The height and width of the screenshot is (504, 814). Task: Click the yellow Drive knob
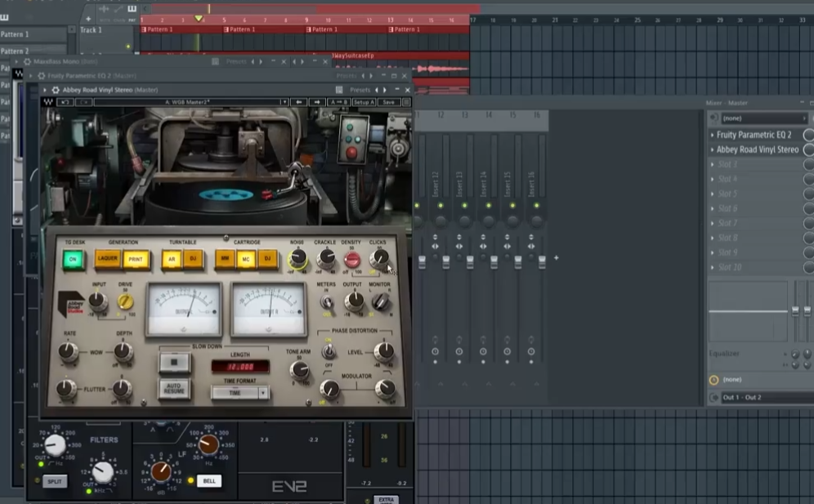pyautogui.click(x=124, y=301)
